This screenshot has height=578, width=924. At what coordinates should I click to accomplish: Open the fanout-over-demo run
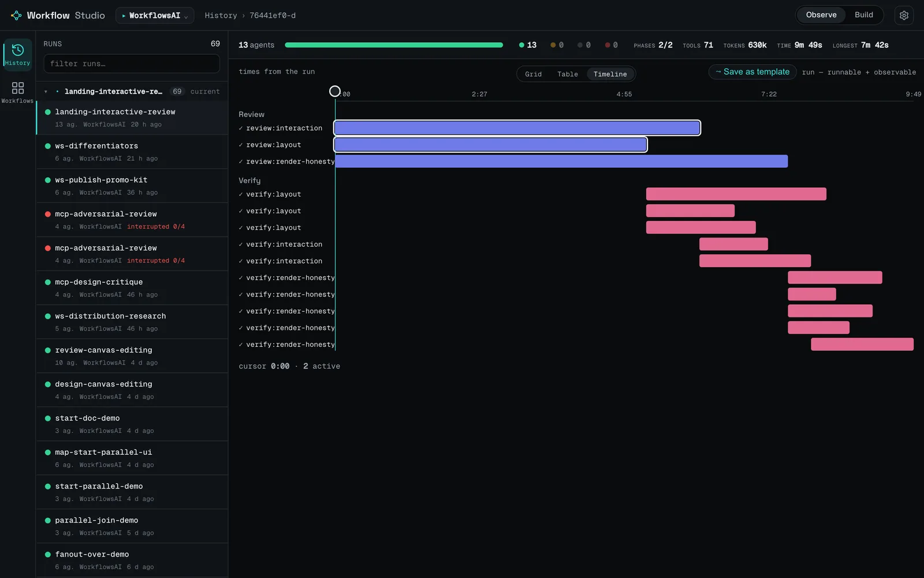132,561
